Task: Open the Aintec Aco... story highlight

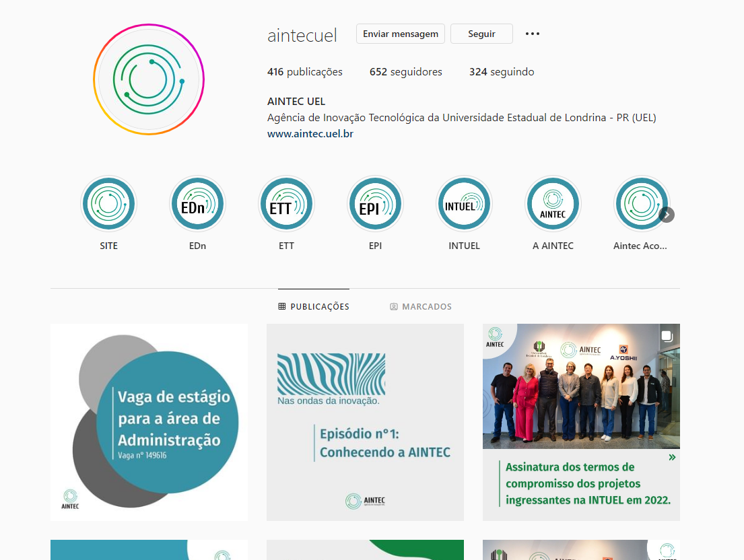Action: (642, 204)
